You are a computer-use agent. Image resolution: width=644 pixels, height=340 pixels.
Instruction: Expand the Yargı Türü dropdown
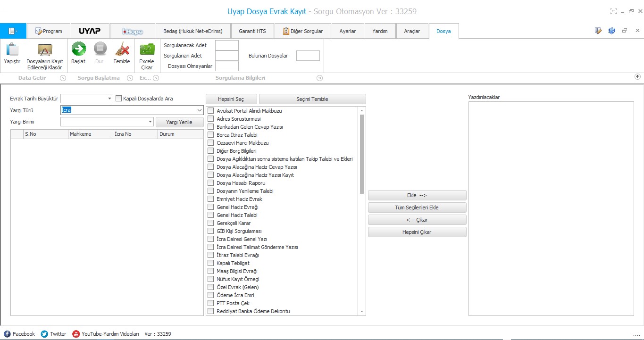tap(200, 110)
